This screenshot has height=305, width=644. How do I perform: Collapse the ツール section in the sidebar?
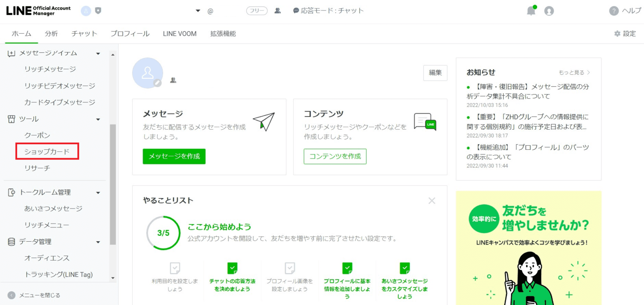coord(98,119)
